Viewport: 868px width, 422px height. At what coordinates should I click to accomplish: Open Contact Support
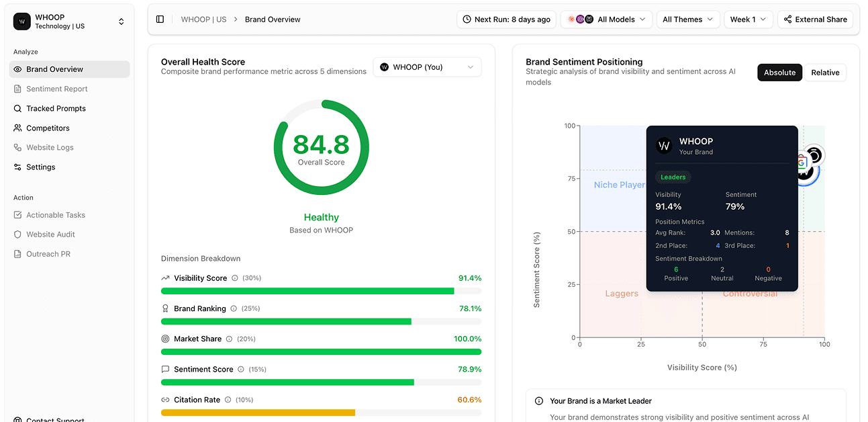coord(50,418)
